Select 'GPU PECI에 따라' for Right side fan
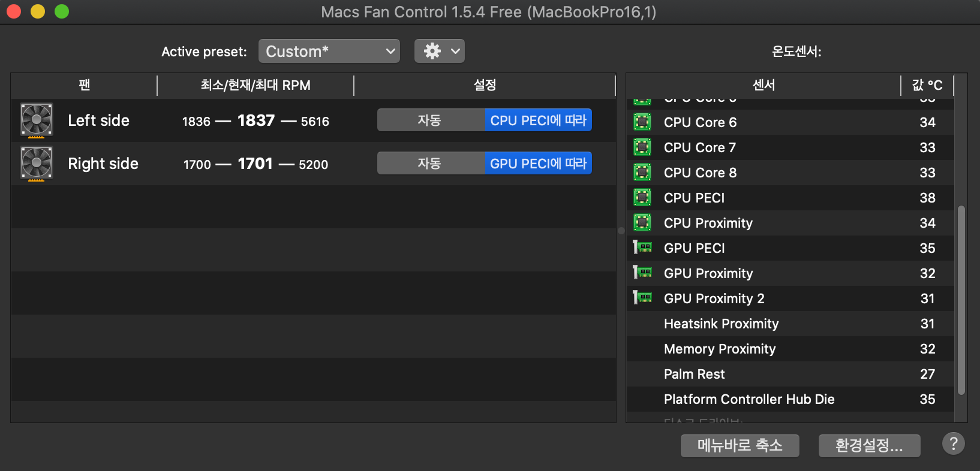This screenshot has height=471, width=980. coord(539,163)
